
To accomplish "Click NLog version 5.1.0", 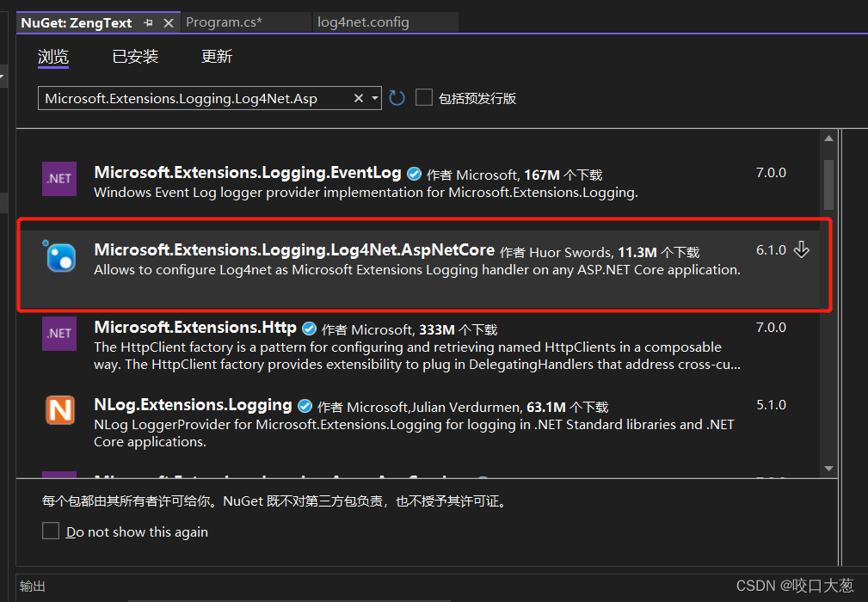I will pos(771,405).
